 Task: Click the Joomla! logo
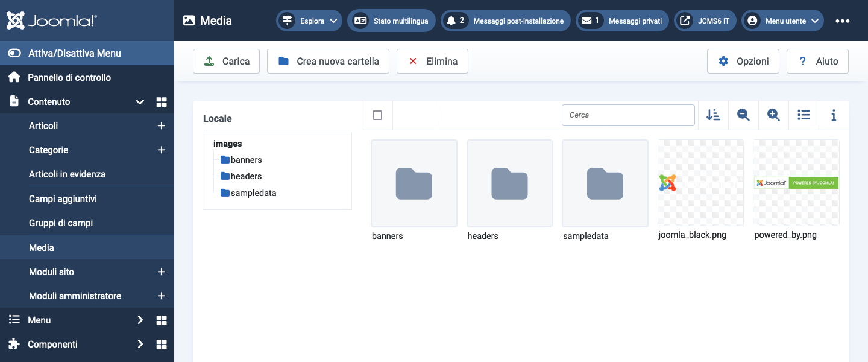(52, 21)
